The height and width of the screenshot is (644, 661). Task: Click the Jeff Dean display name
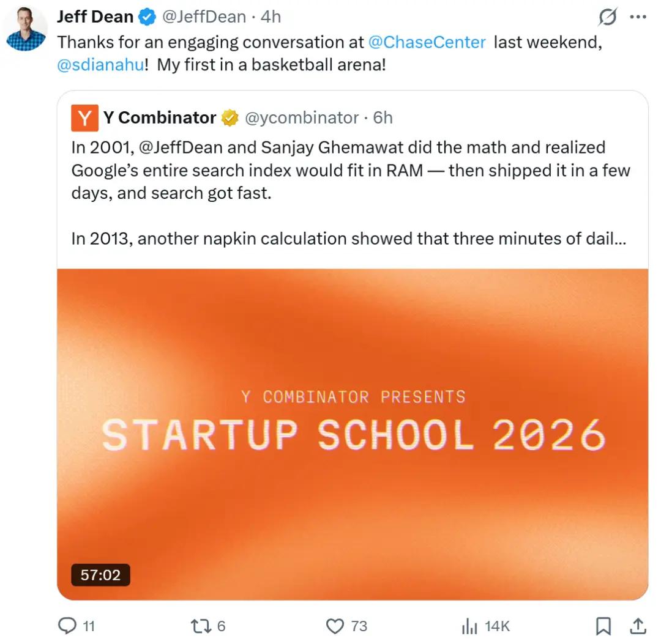tap(95, 17)
